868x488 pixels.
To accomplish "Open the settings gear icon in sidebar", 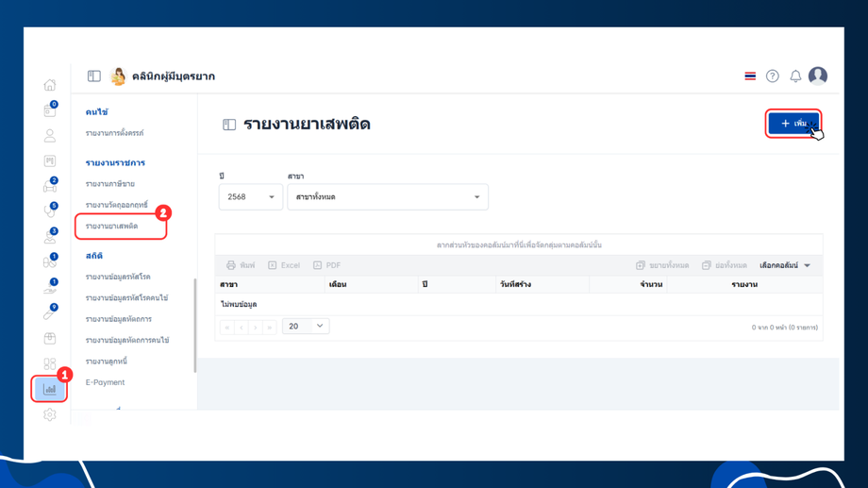I will pos(50,414).
